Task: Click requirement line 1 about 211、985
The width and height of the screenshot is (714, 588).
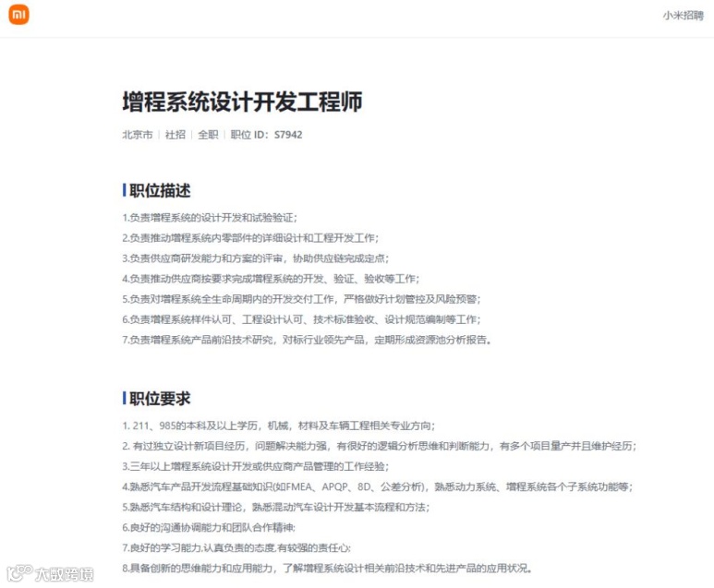Action: 279,426
